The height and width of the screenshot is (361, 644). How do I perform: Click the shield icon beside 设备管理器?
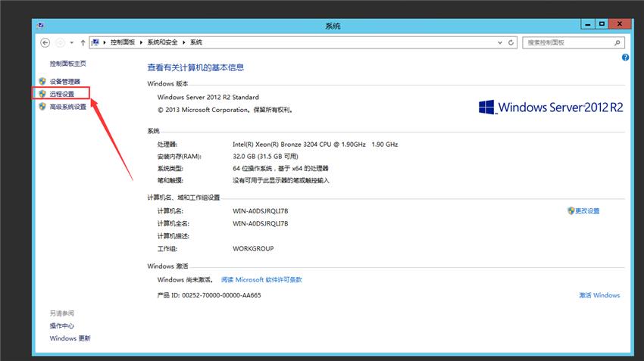(42, 81)
